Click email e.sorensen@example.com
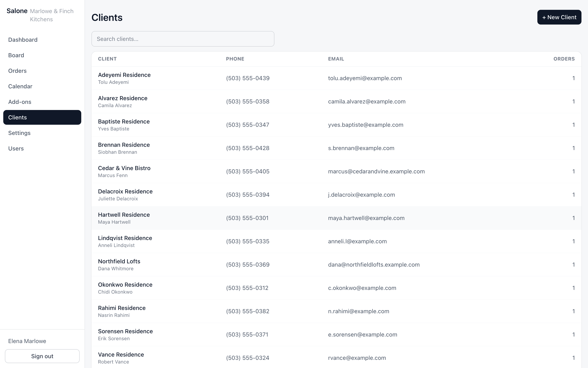Image resolution: width=588 pixels, height=368 pixels. pos(363,335)
